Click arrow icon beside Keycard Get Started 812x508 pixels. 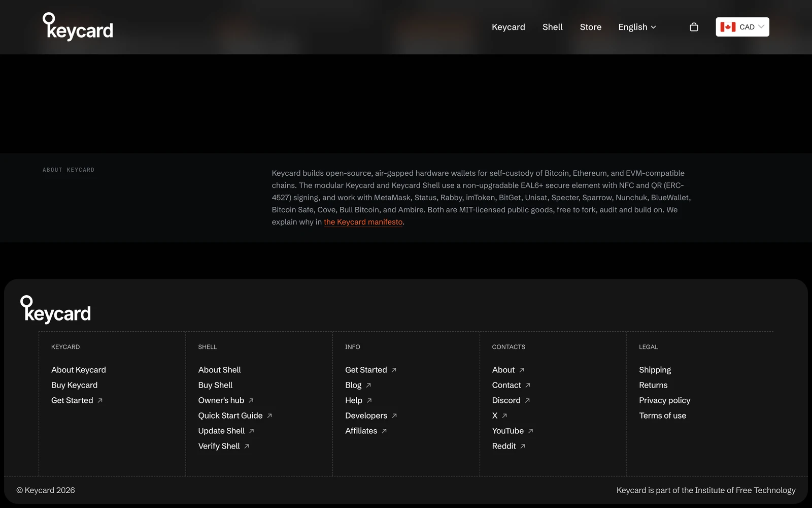[x=100, y=401]
